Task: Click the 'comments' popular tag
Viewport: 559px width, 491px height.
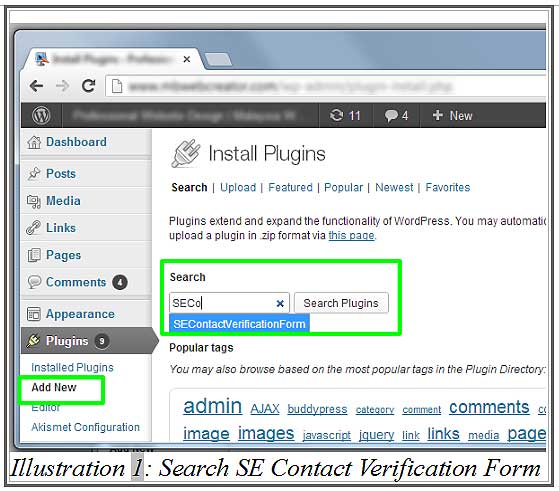Action: point(489,407)
